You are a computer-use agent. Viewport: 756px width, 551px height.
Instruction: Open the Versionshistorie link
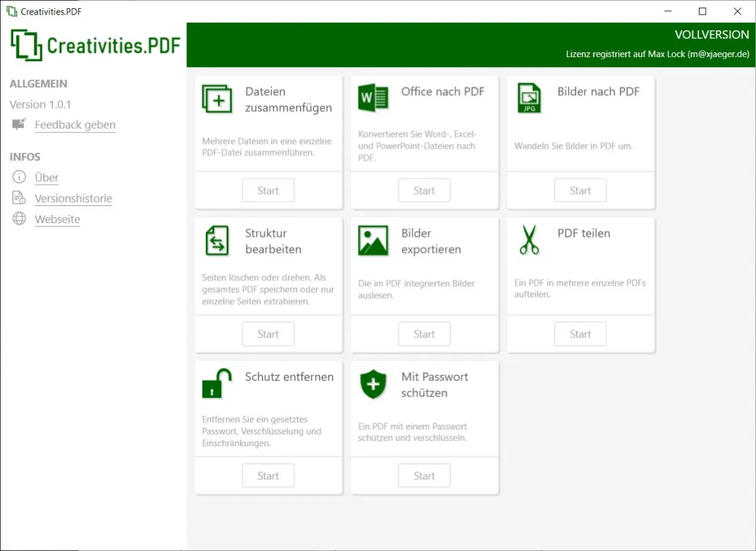click(x=73, y=198)
